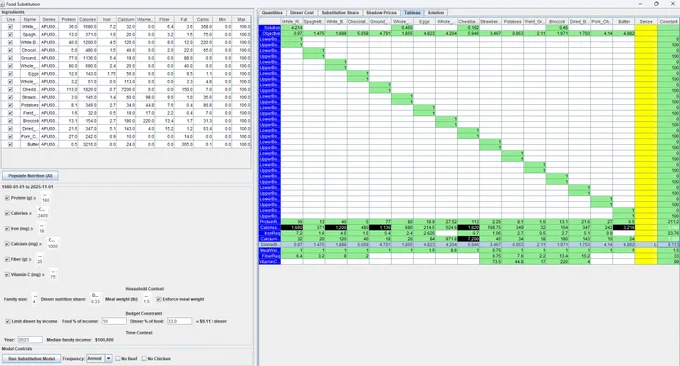The height and width of the screenshot is (366, 680).
Task: Select the IronReq row header
Action: coord(270,233)
